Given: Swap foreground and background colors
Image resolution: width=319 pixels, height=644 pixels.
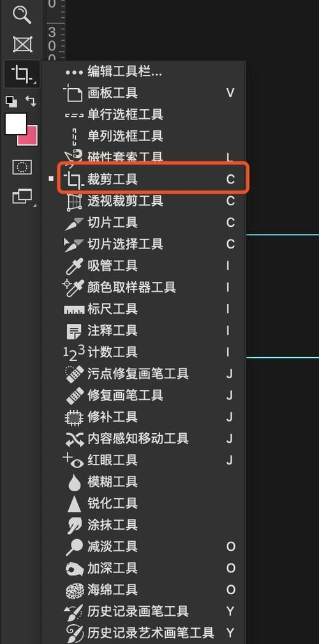Looking at the screenshot, I should (31, 101).
